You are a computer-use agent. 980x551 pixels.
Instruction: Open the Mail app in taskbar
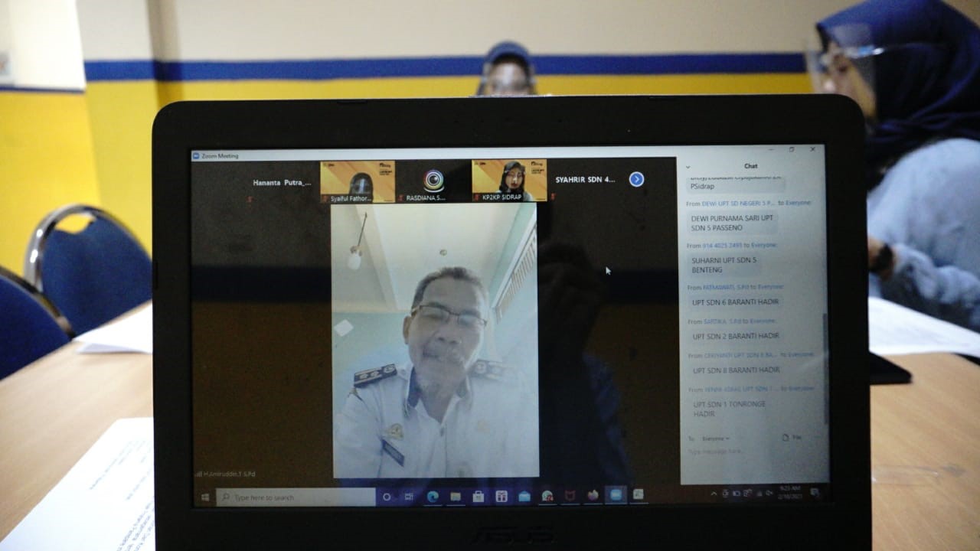[x=524, y=496]
